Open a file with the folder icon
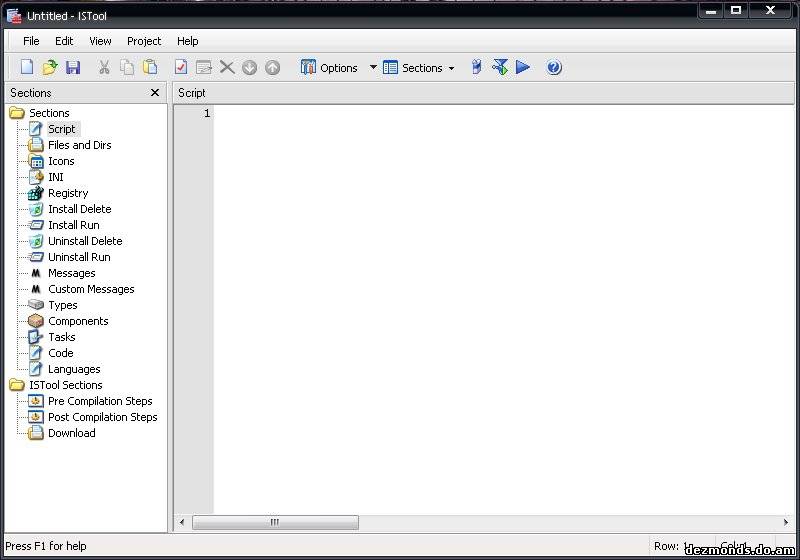This screenshot has height=560, width=800. tap(50, 68)
